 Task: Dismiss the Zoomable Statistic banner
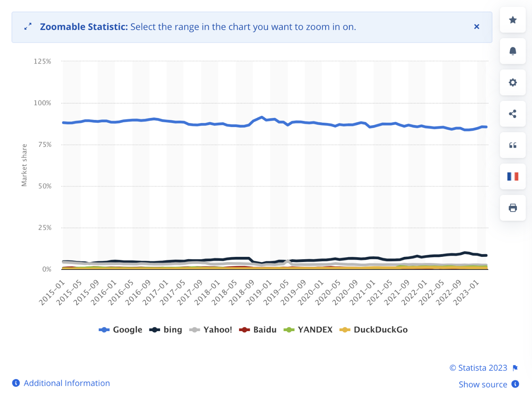pos(476,27)
